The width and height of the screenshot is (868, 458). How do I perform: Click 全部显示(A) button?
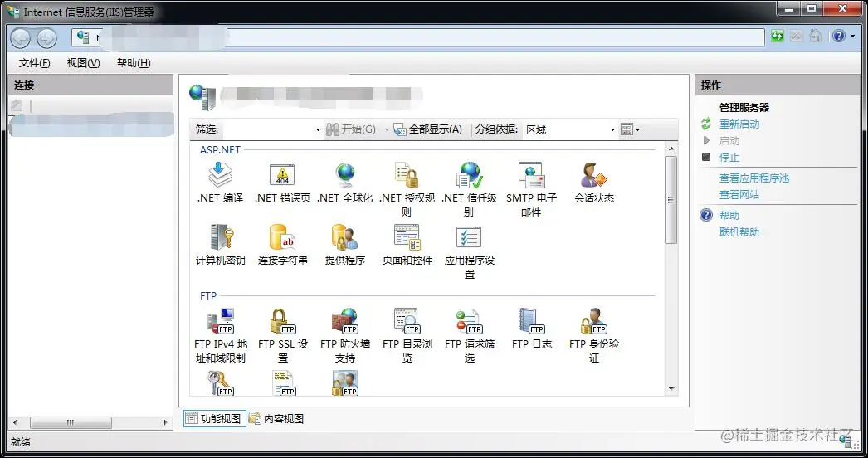(x=428, y=129)
